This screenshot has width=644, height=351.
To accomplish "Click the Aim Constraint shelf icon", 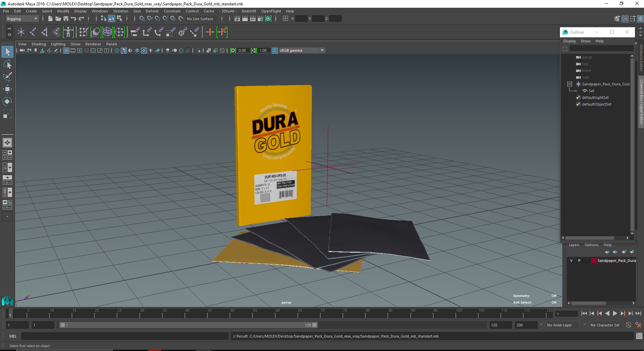I will (x=183, y=32).
